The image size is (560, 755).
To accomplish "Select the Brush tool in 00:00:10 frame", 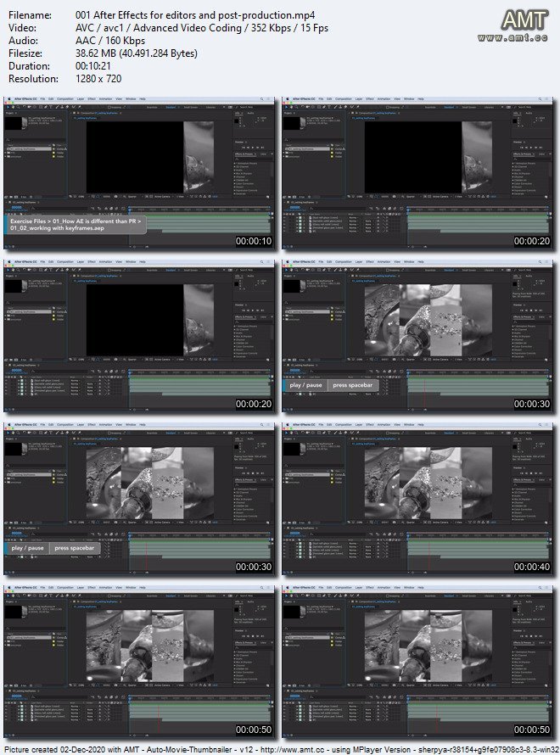I will (x=57, y=107).
